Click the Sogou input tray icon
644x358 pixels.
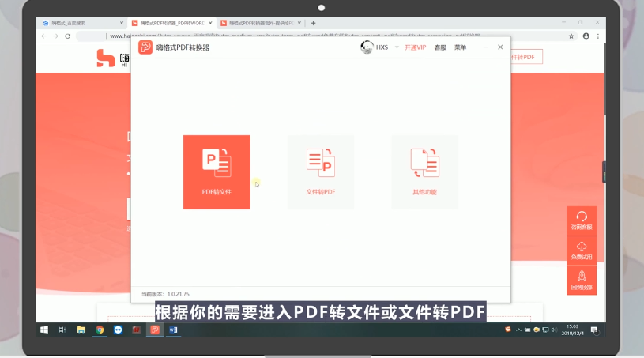point(508,330)
